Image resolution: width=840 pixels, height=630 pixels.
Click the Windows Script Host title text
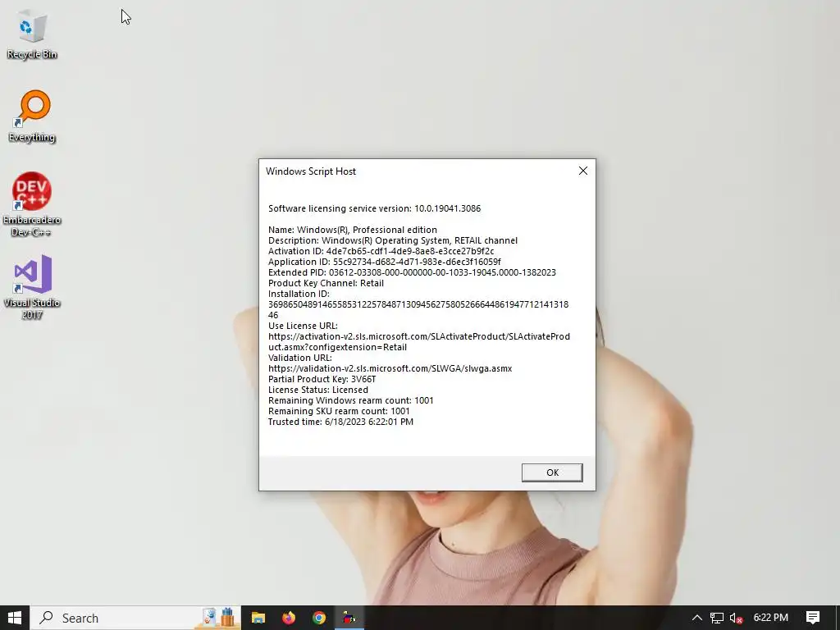pos(311,171)
